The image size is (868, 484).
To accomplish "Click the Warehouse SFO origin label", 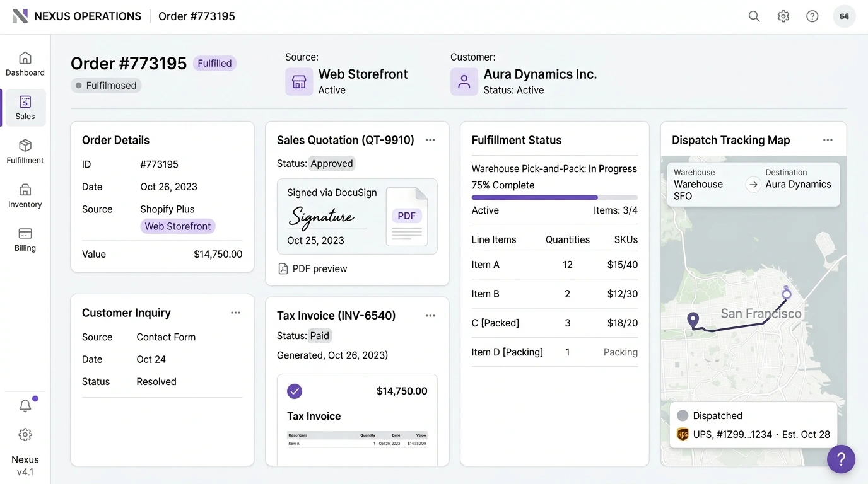I will point(698,190).
